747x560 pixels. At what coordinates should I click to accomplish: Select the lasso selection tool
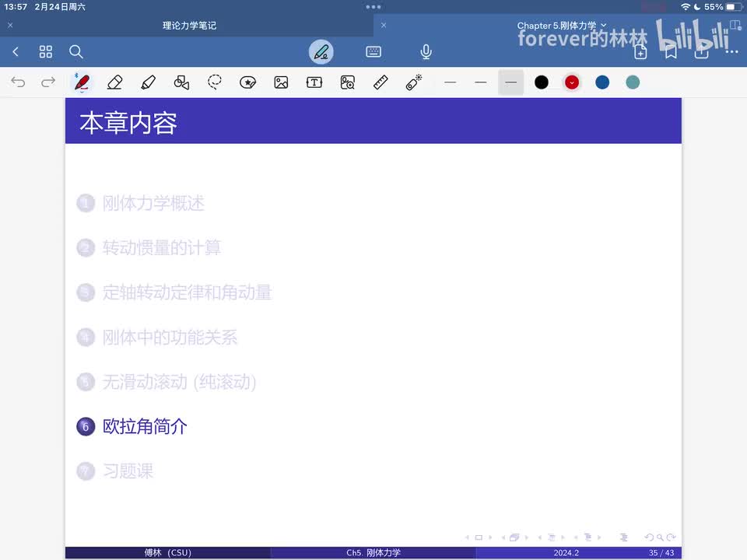[215, 82]
